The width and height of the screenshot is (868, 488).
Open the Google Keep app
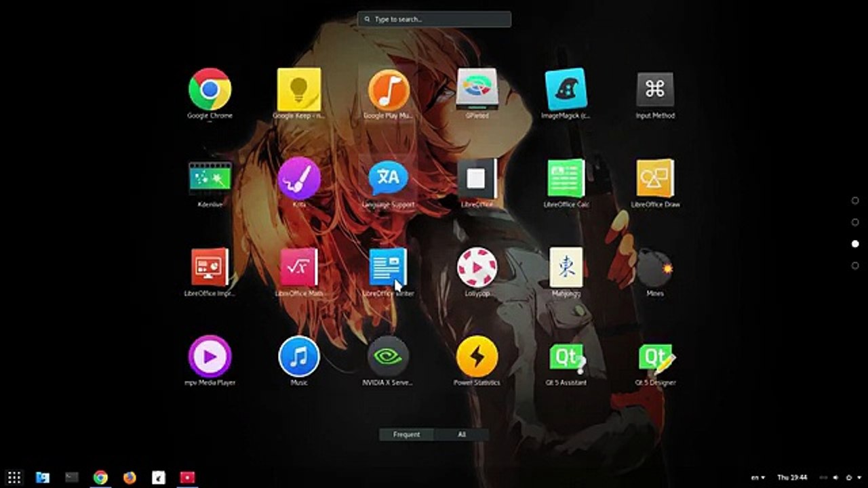pyautogui.click(x=299, y=89)
